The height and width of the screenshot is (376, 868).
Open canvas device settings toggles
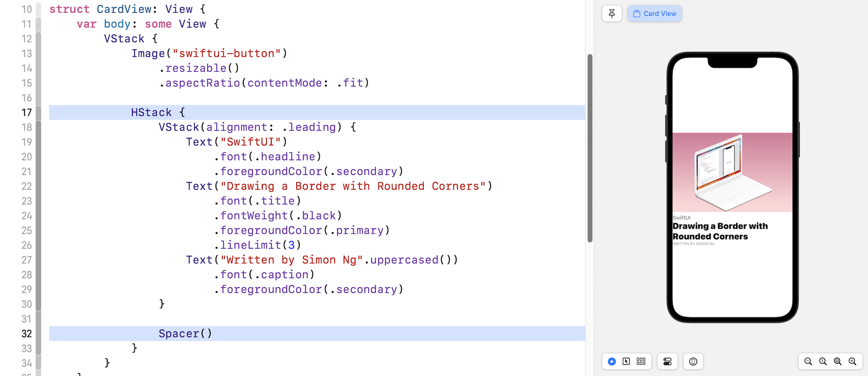(668, 362)
